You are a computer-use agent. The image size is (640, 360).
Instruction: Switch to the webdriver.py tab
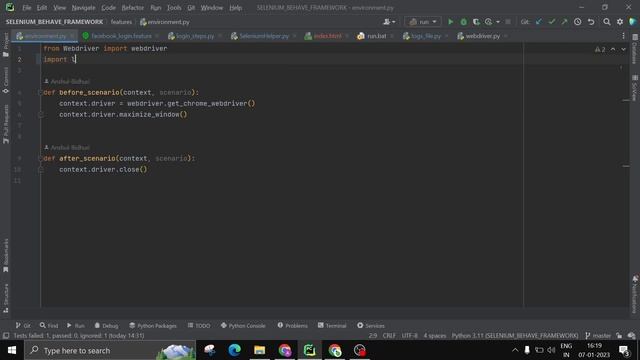(x=483, y=36)
